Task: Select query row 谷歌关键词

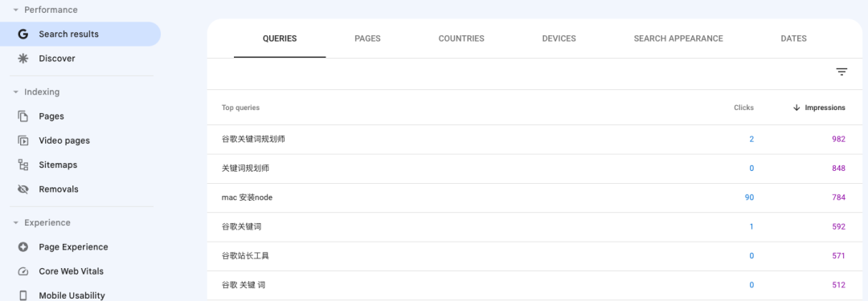Action: [534, 227]
